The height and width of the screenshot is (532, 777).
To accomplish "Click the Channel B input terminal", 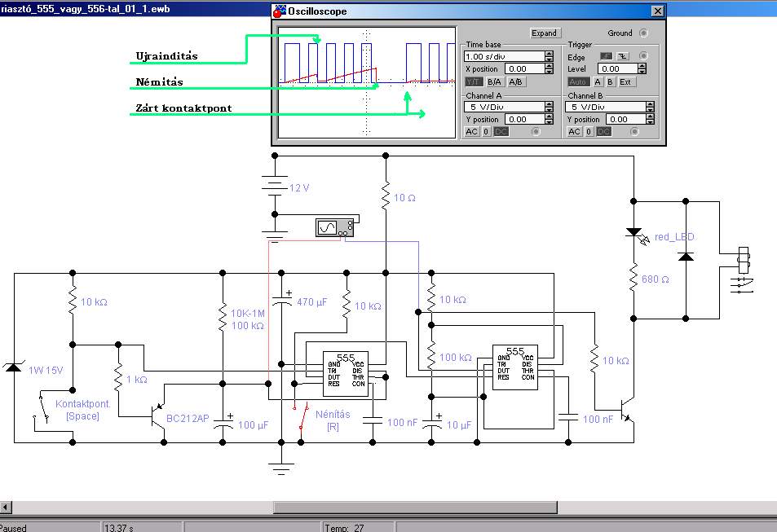I will click(635, 131).
